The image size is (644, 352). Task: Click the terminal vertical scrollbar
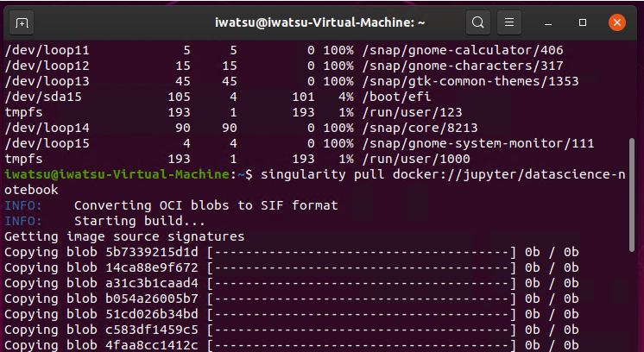point(632,195)
